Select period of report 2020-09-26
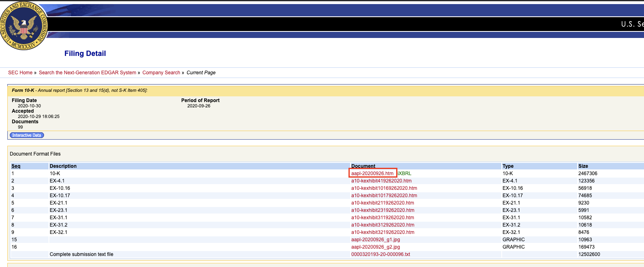The width and height of the screenshot is (644, 267). point(199,106)
